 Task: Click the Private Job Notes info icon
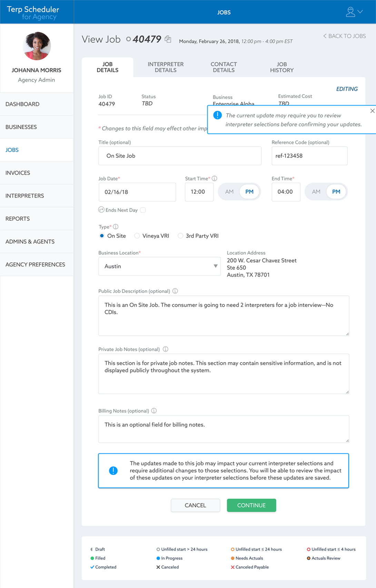(166, 349)
